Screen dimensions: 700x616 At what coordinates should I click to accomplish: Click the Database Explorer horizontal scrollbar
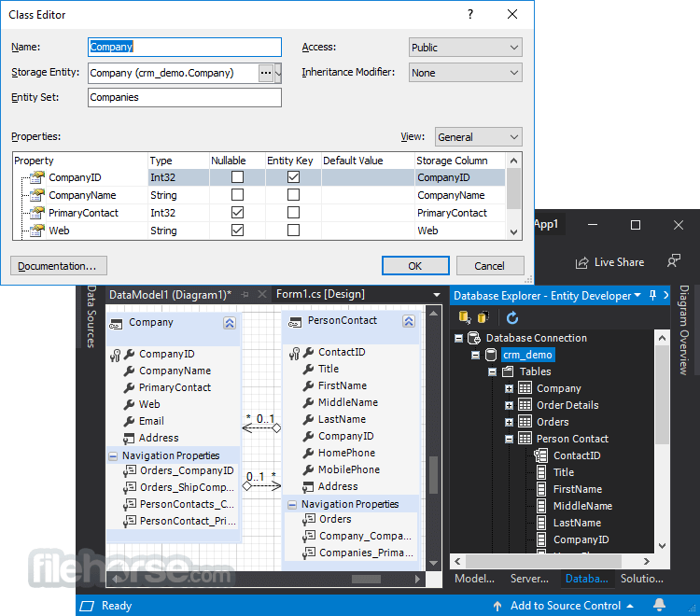click(x=543, y=561)
